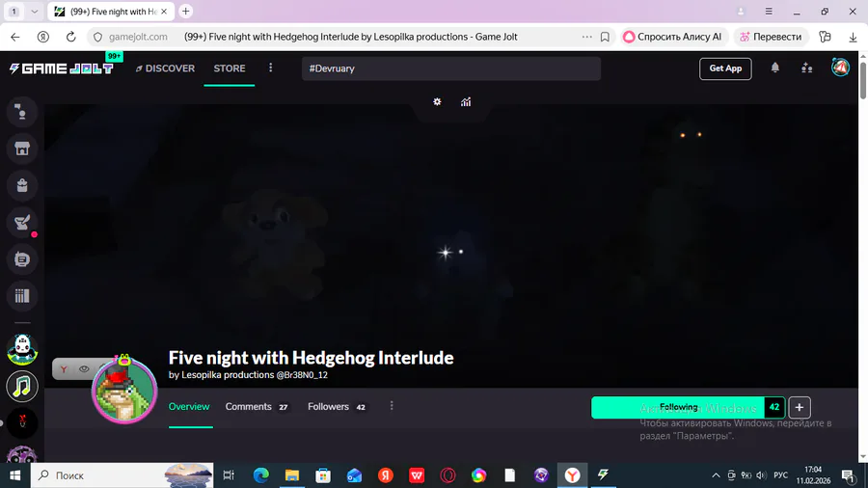868x488 pixels.
Task: Open the developer's frog avatar
Action: [124, 390]
